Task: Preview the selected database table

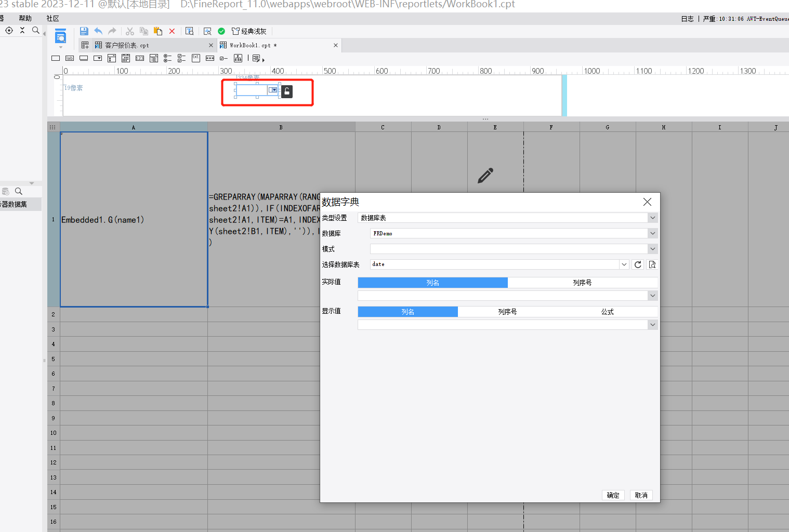Action: click(652, 264)
